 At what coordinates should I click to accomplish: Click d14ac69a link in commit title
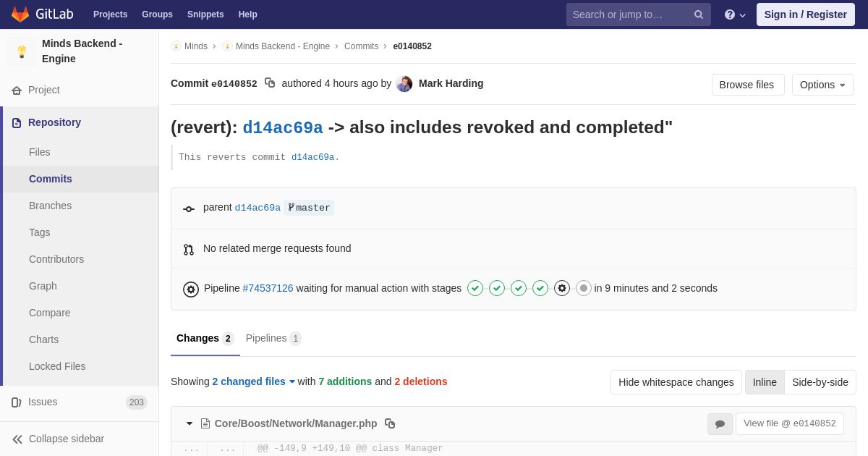click(283, 127)
